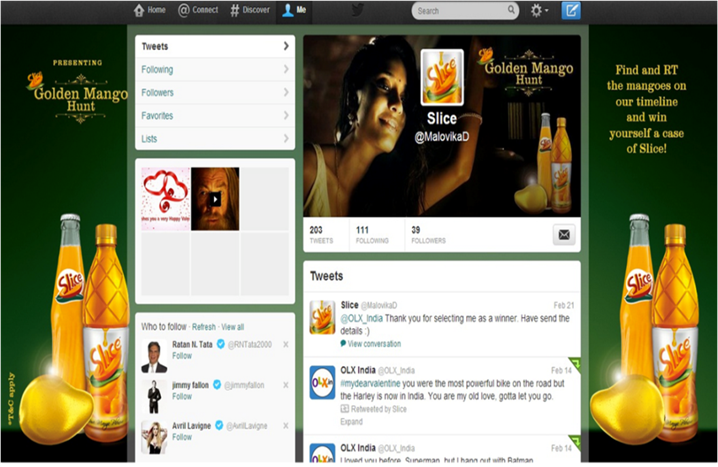718x467 pixels.
Task: Click the speech bubble icon beside View conversation
Action: pyautogui.click(x=343, y=343)
